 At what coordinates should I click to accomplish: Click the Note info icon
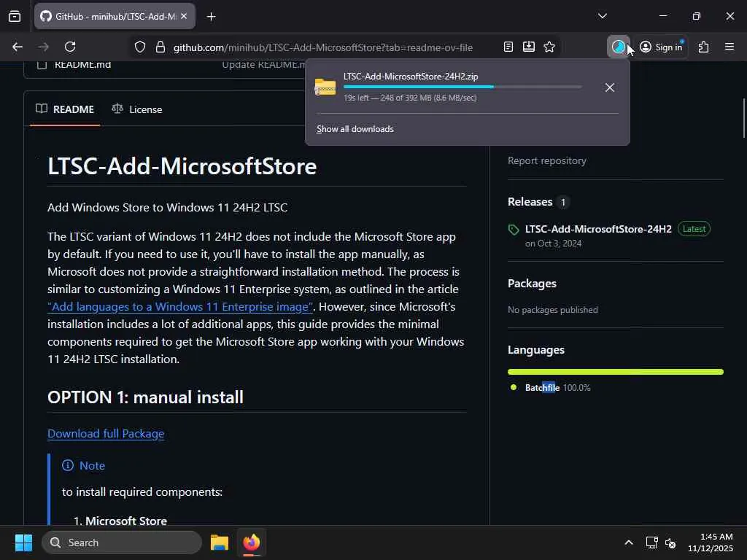pos(68,465)
